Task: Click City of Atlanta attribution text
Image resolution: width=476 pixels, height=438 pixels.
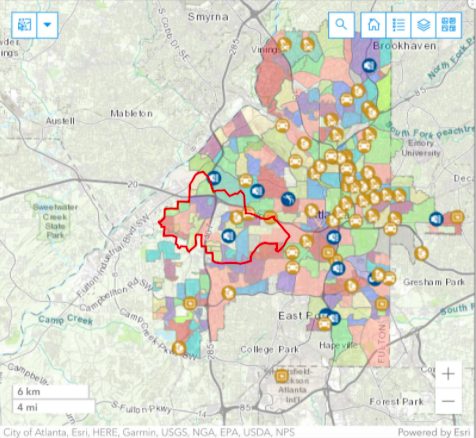Action: [x=33, y=432]
